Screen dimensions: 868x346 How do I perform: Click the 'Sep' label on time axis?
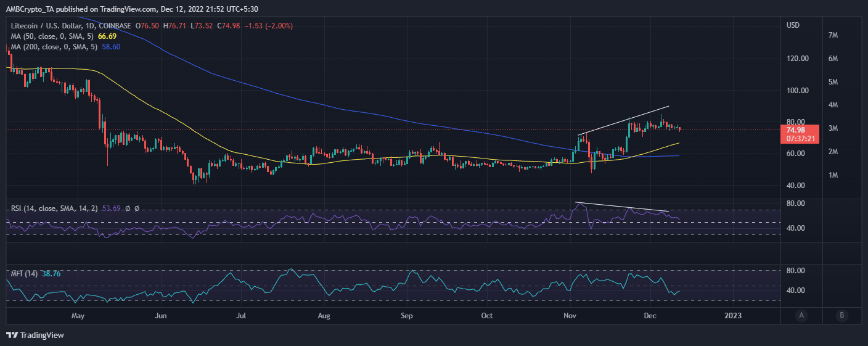407,315
